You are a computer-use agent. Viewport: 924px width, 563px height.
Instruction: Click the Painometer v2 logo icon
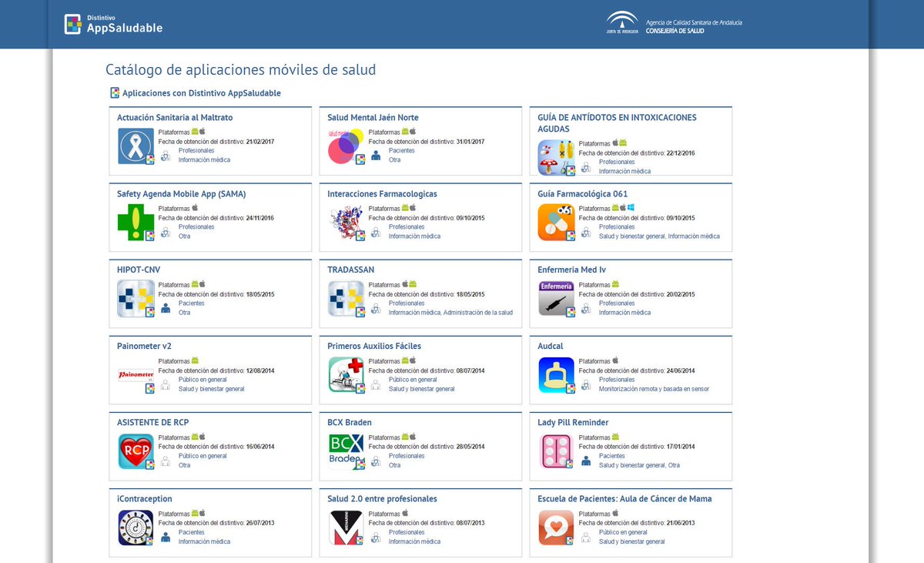click(136, 375)
